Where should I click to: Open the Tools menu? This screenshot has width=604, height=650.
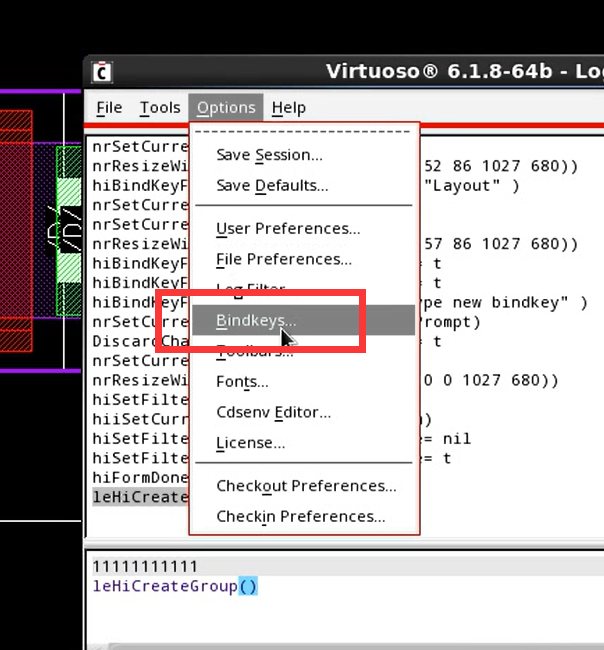160,108
